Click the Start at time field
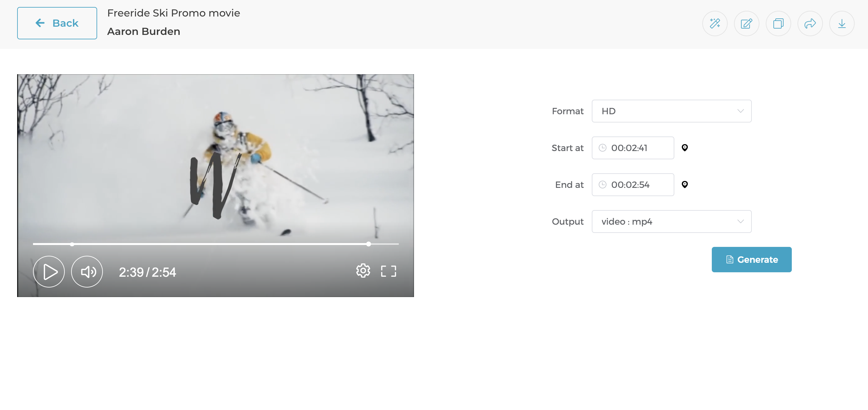868x410 pixels. pyautogui.click(x=633, y=148)
